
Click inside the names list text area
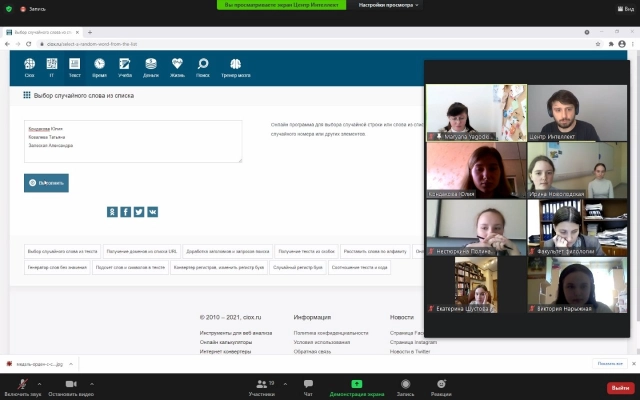pyautogui.click(x=133, y=141)
